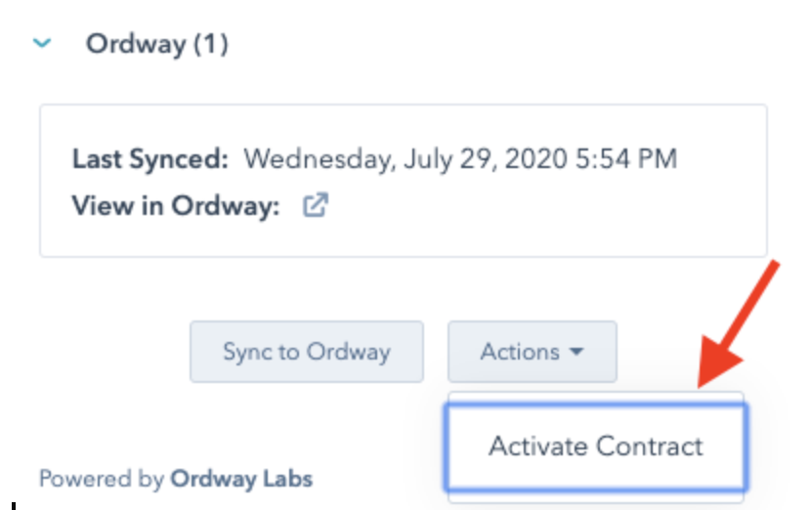
Task: Click the small caret arrow on Actions
Action: 577,352
